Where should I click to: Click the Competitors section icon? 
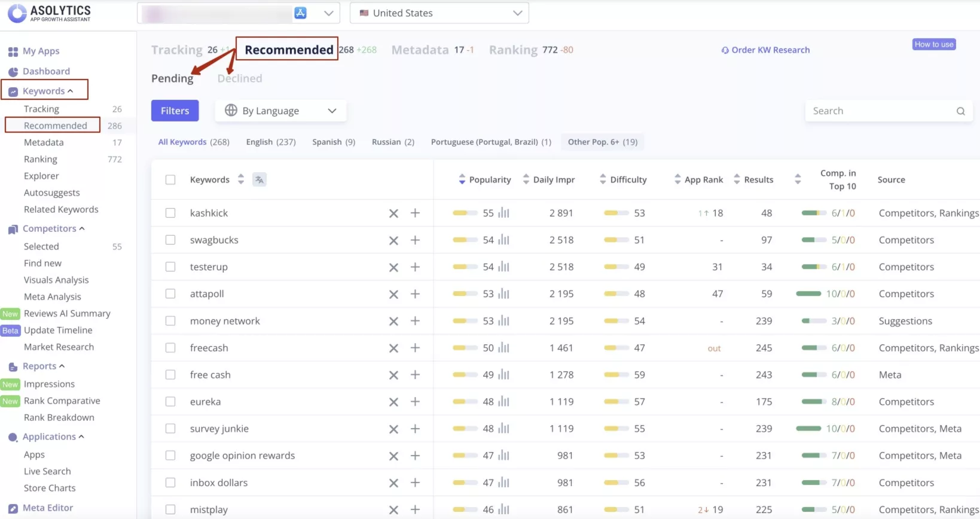tap(13, 229)
